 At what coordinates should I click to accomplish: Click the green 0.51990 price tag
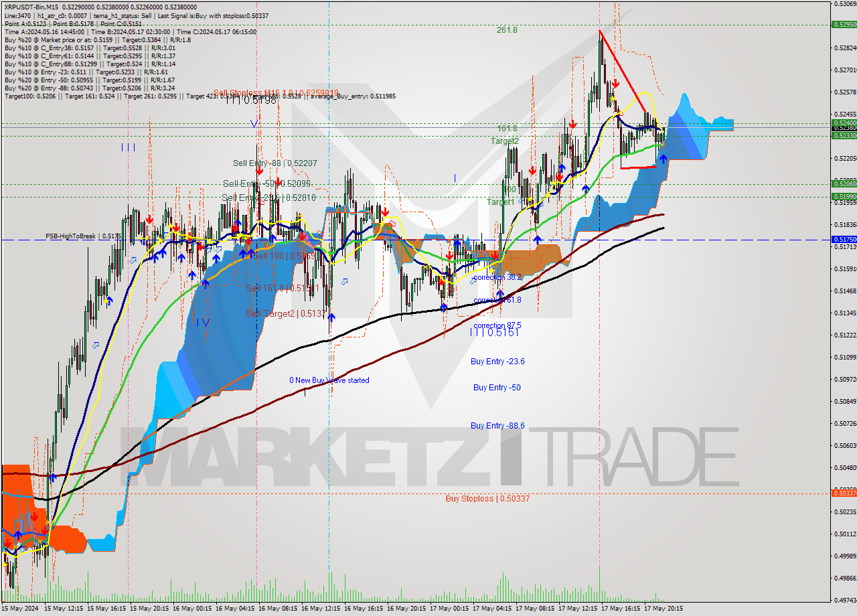844,196
